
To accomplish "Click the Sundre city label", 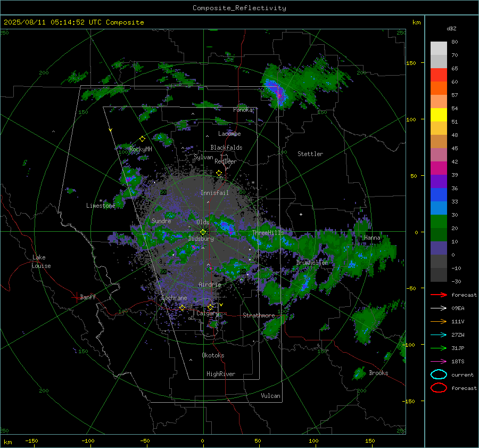I will coord(161,221).
